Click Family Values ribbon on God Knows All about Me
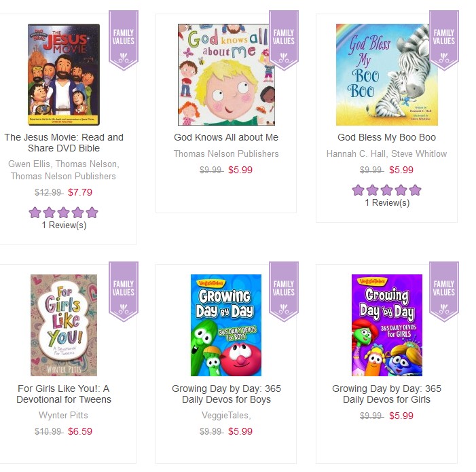Viewport: 476px width, 472px height. (284, 40)
